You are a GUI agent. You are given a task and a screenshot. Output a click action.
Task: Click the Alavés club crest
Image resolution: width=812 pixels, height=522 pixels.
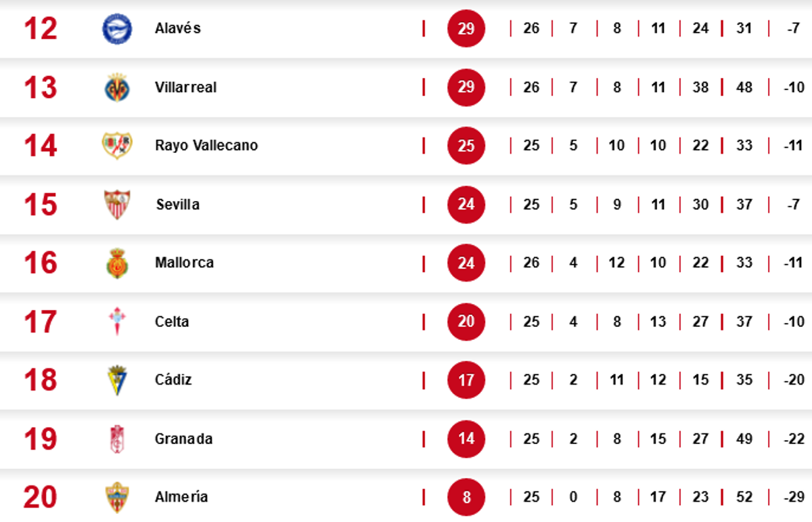click(117, 29)
